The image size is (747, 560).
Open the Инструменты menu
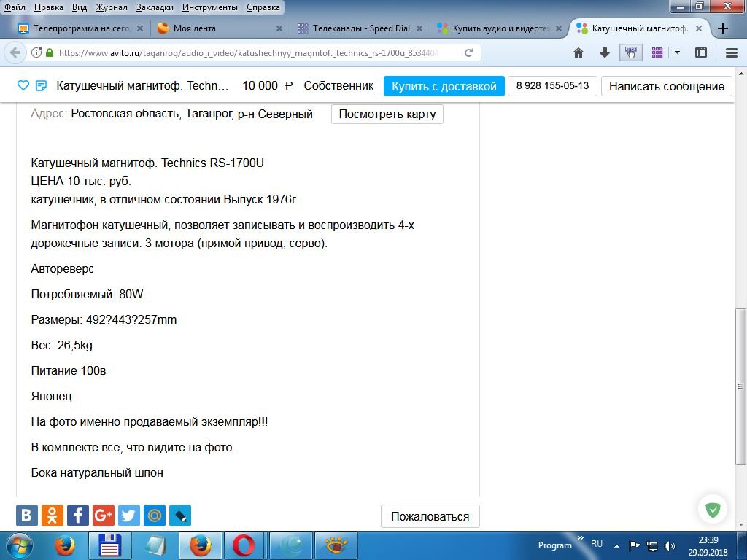pyautogui.click(x=209, y=7)
